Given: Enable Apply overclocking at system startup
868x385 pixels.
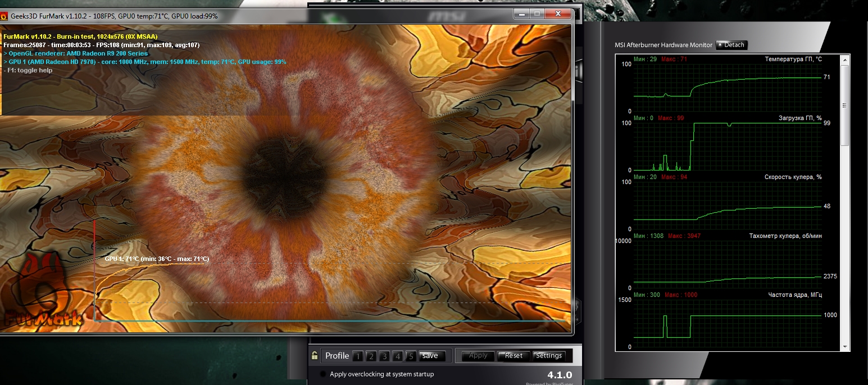Looking at the screenshot, I should tap(322, 374).
